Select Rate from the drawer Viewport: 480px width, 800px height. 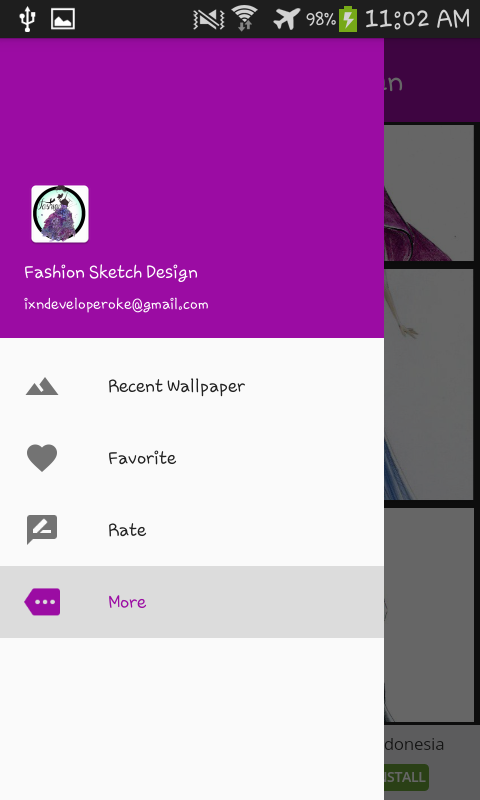192,530
